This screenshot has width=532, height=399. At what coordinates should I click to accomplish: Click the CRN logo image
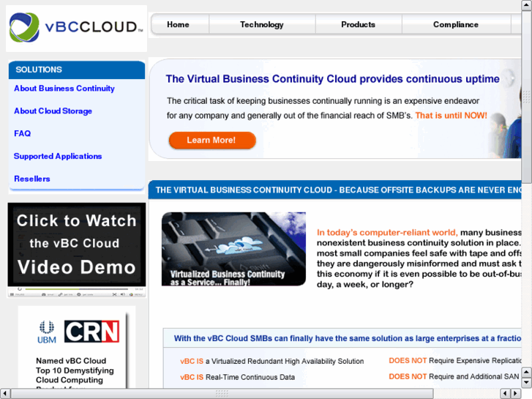[91, 331]
